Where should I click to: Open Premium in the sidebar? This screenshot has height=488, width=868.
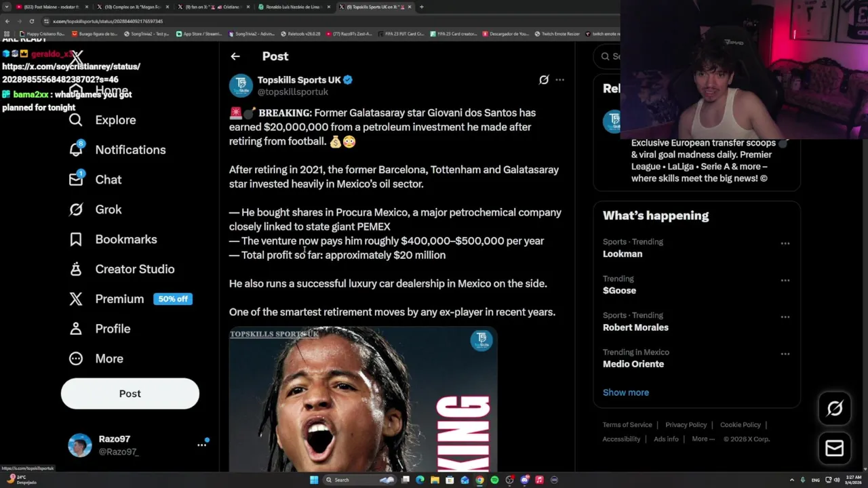pos(106,299)
